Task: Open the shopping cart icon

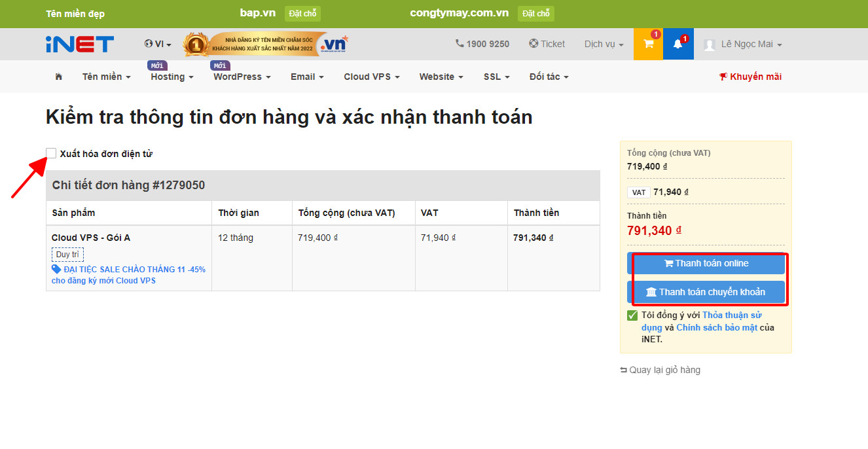Action: pyautogui.click(x=648, y=44)
